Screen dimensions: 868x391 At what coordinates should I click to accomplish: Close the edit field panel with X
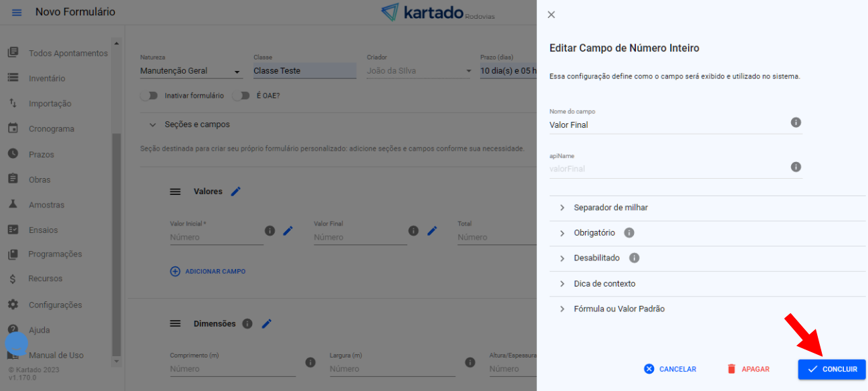551,15
